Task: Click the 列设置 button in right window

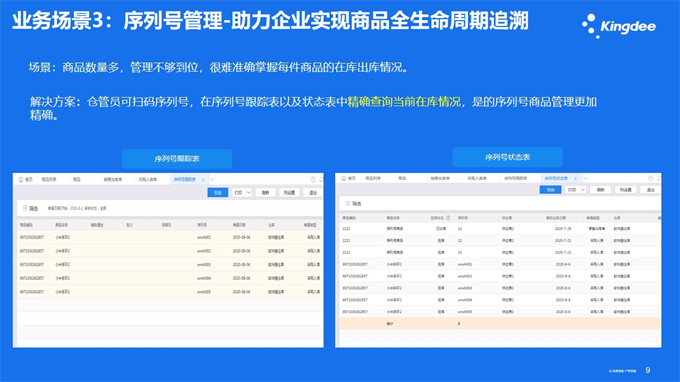Action: coord(625,190)
